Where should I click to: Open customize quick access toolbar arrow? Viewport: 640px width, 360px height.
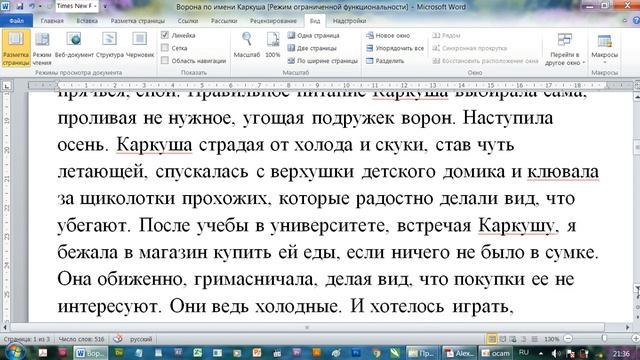[x=105, y=6]
